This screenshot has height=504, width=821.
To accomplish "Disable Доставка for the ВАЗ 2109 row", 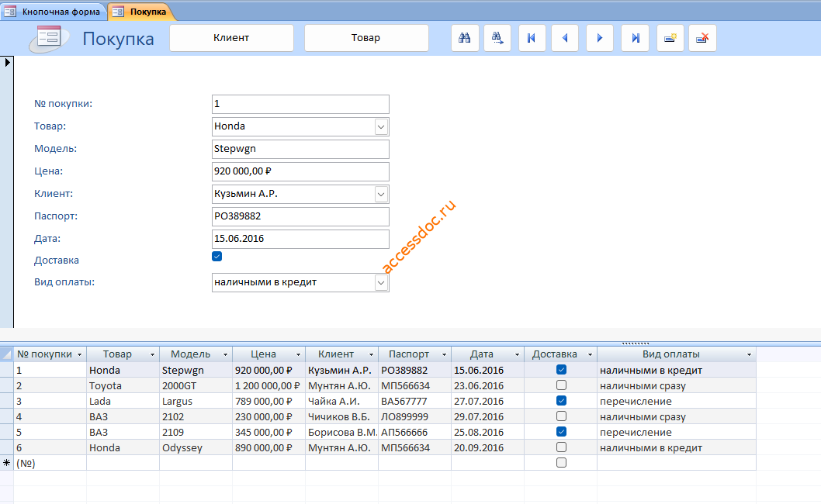I will (561, 433).
